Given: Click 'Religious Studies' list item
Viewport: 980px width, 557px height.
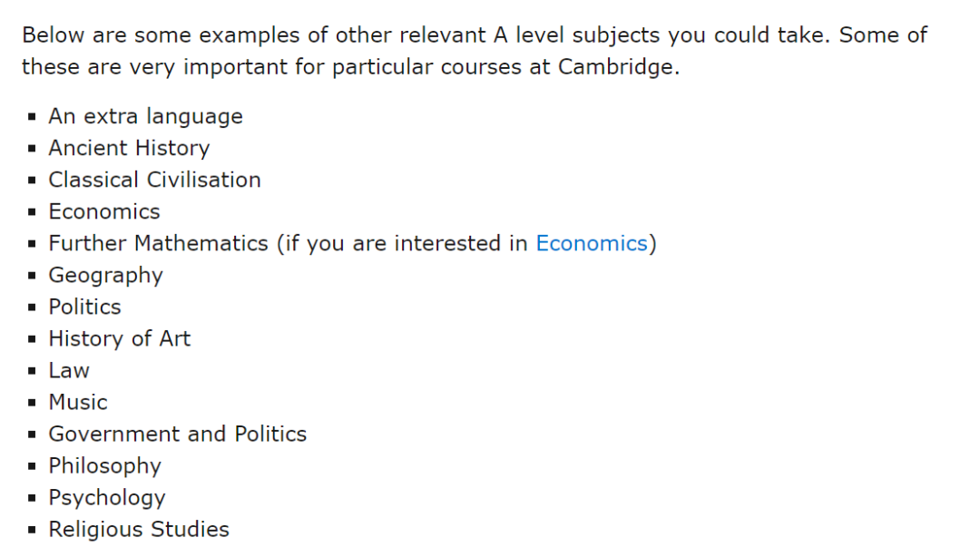Looking at the screenshot, I should pos(139,530).
